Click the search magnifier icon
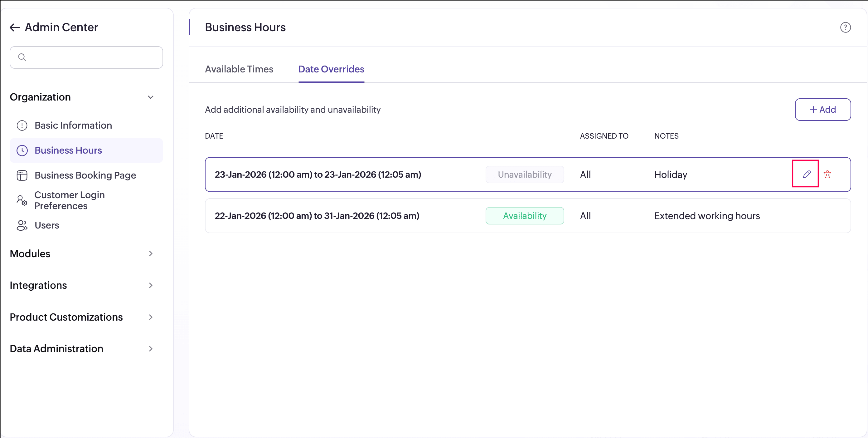868x438 pixels. pyautogui.click(x=22, y=57)
